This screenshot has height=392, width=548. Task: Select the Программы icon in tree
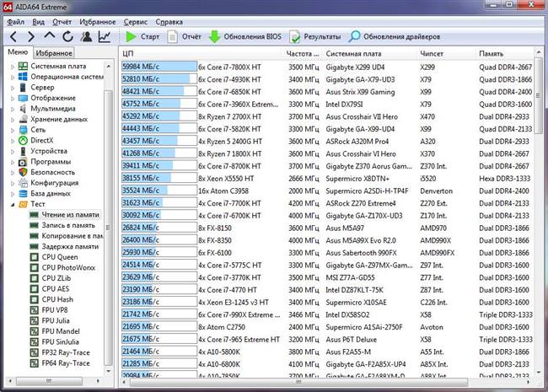click(x=23, y=162)
